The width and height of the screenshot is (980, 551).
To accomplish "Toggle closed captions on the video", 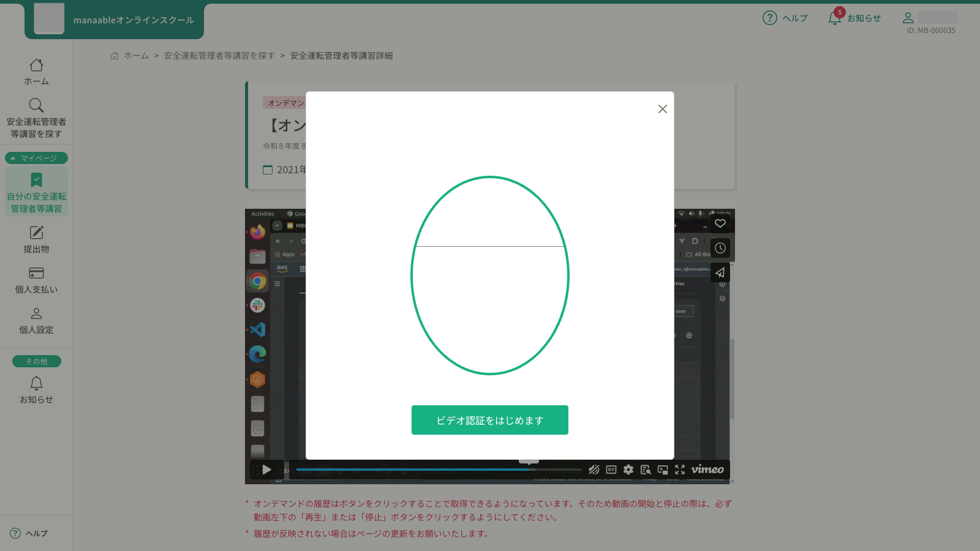I will (x=610, y=470).
